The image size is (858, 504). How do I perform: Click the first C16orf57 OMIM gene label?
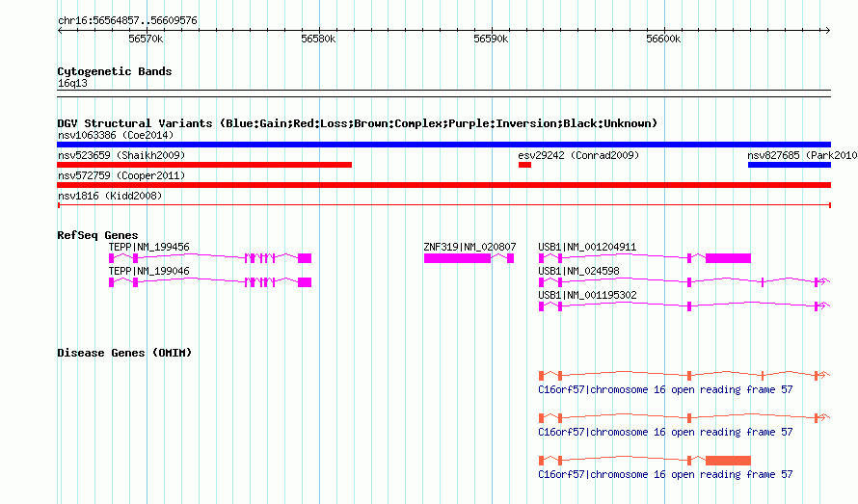pyautogui.click(x=665, y=389)
